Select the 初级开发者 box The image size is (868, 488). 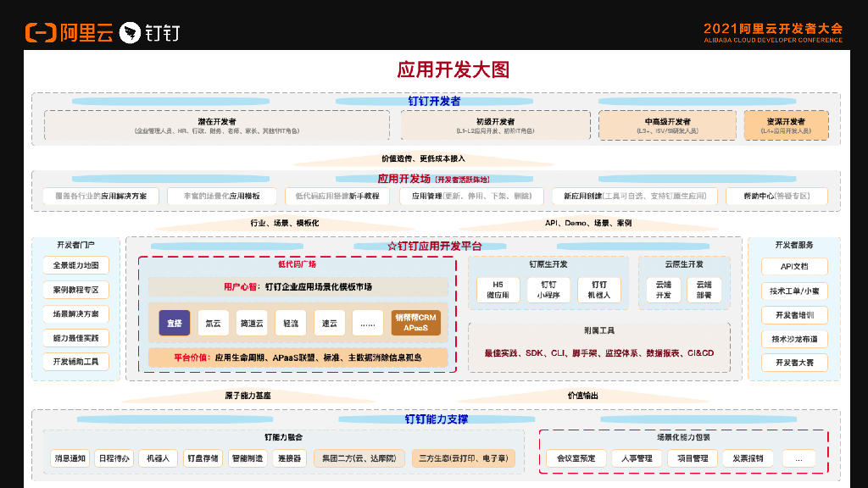pos(495,125)
